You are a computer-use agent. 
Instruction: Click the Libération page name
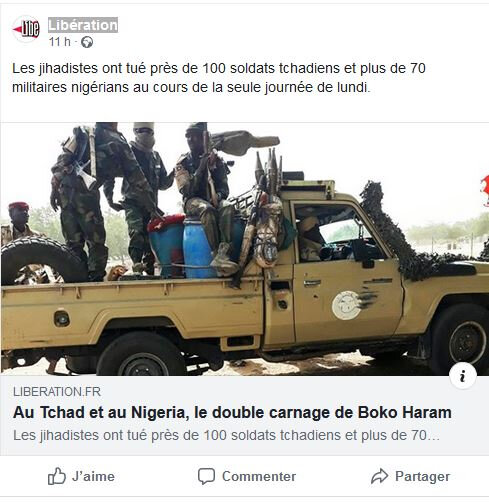[x=83, y=25]
